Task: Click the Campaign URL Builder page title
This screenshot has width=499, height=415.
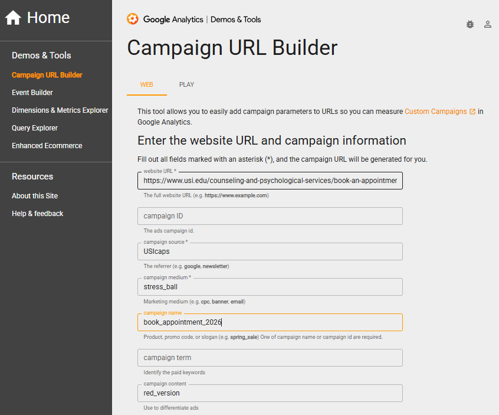Action: coord(232,48)
